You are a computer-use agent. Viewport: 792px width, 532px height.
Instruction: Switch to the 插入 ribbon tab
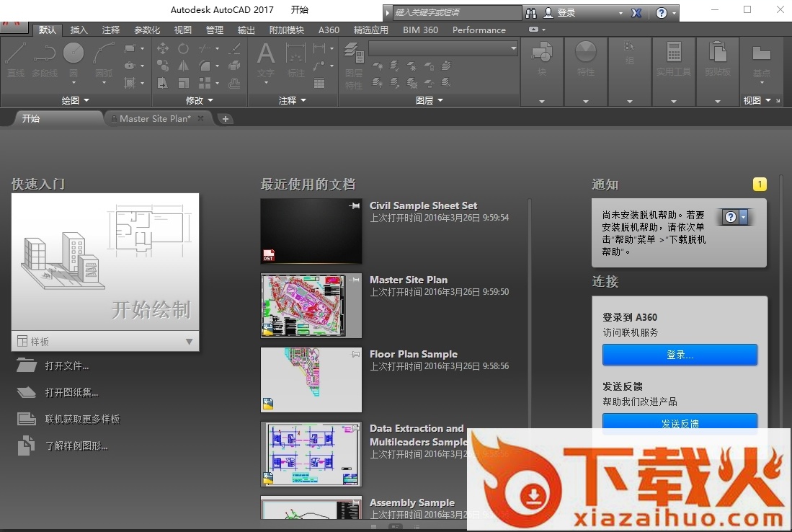(x=79, y=30)
